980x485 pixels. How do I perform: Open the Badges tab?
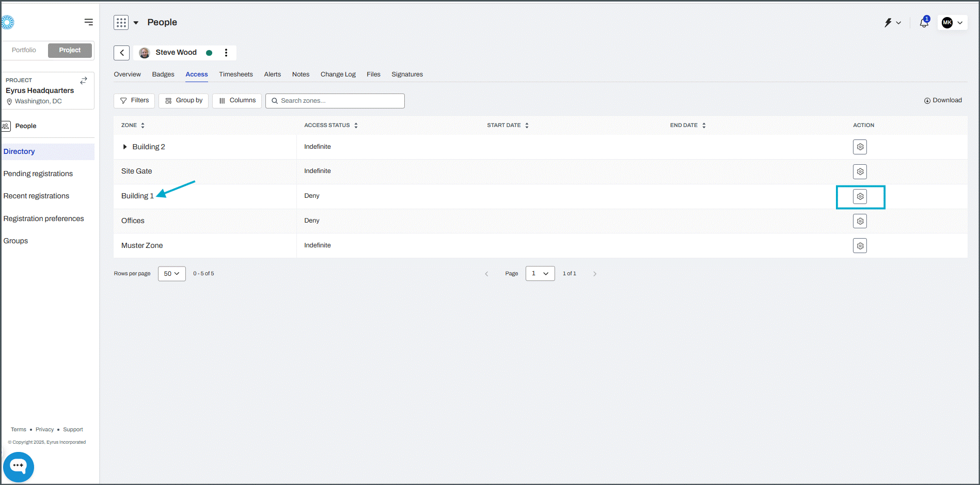[x=163, y=74]
